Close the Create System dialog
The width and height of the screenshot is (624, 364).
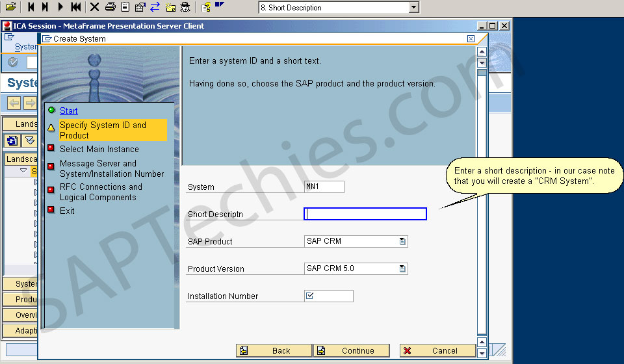click(471, 38)
